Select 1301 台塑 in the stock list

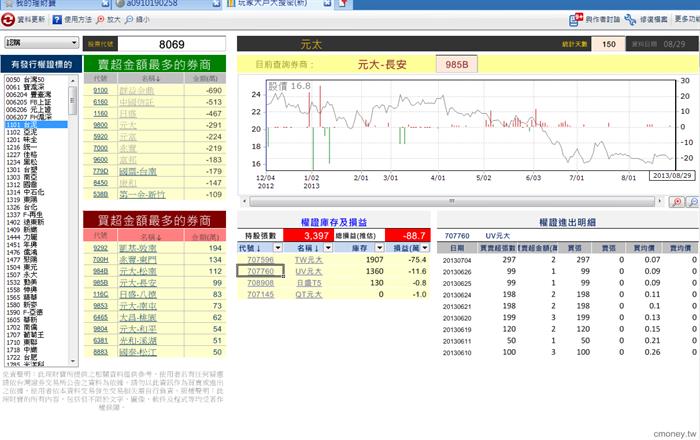(x=36, y=170)
